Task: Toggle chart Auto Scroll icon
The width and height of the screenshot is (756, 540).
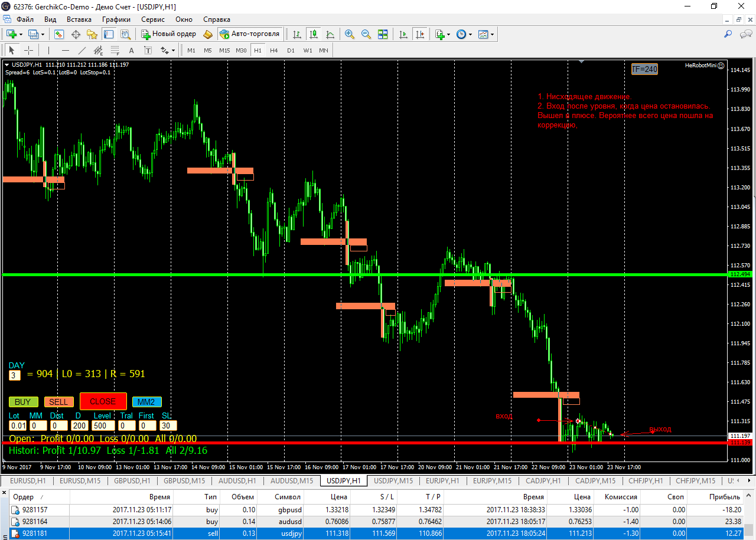Action: click(403, 34)
